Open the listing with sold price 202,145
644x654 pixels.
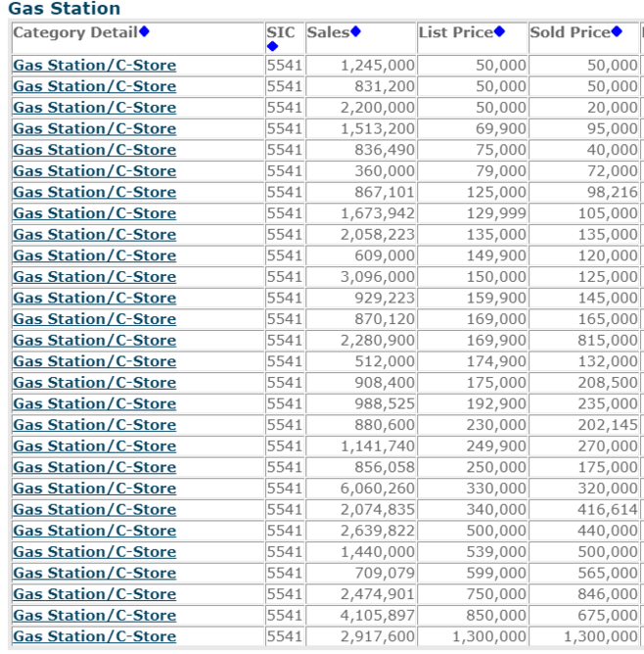click(x=94, y=425)
